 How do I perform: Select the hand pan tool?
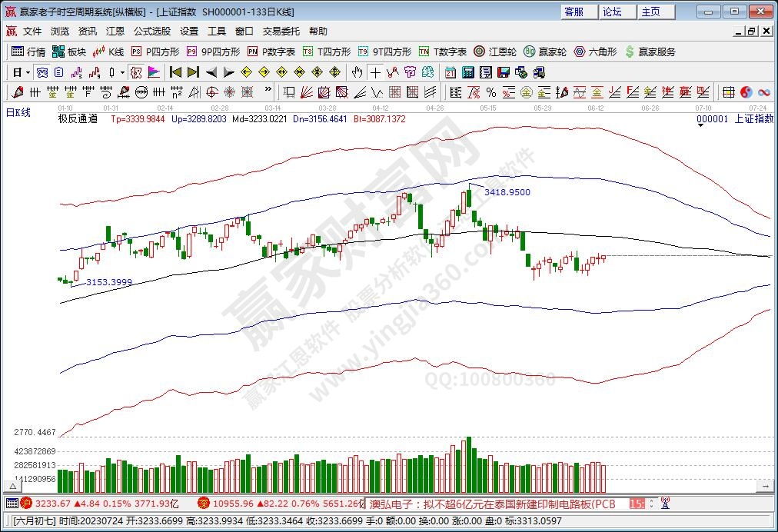click(x=357, y=72)
